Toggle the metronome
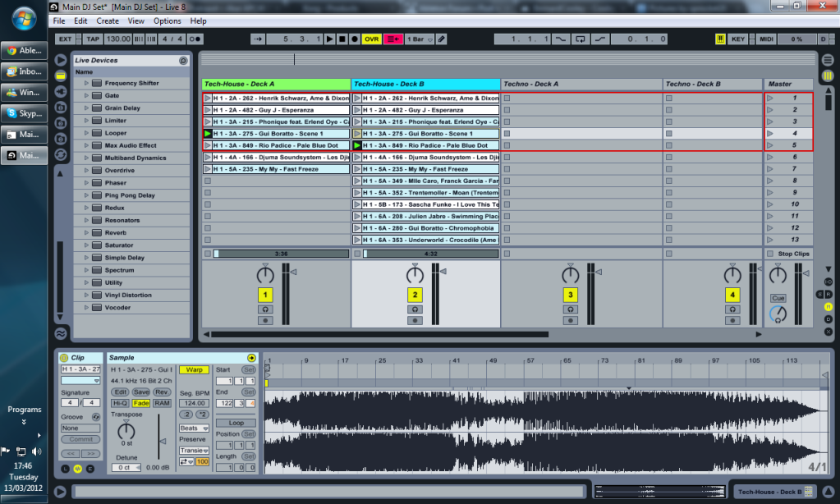The image size is (840, 504). tap(195, 39)
